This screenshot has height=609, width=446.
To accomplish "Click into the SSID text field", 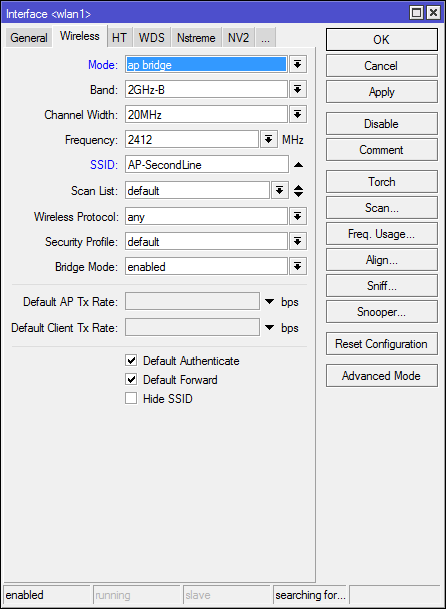I will tap(207, 165).
